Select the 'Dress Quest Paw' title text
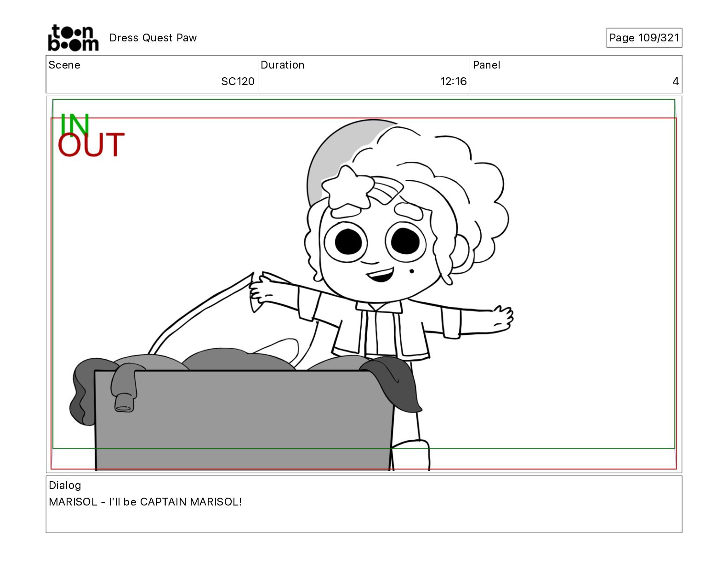 (153, 38)
